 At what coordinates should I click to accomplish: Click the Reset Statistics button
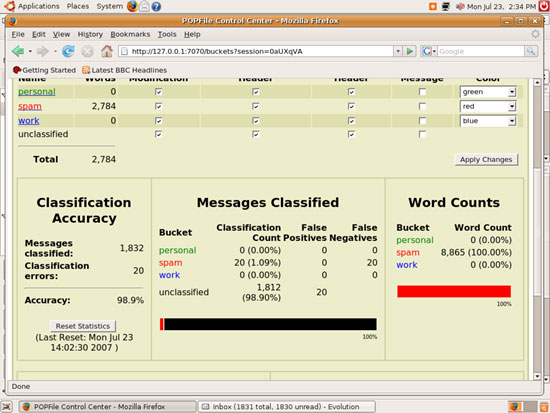click(83, 326)
